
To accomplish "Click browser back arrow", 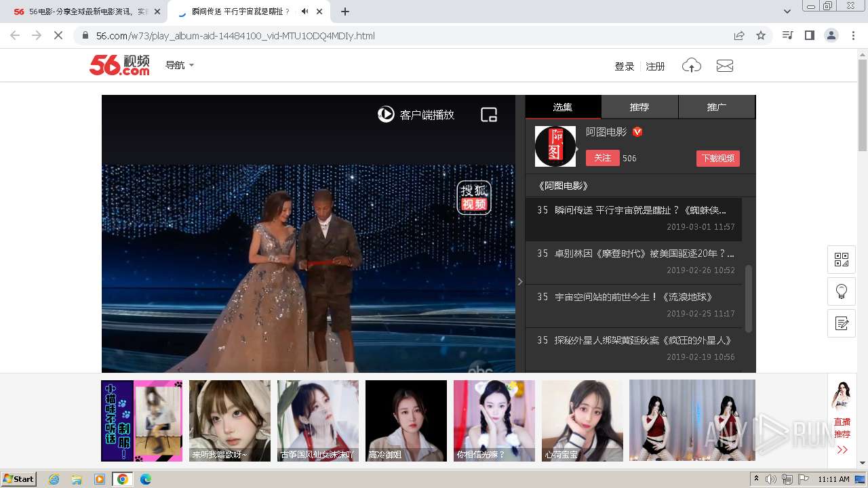I will (x=15, y=35).
